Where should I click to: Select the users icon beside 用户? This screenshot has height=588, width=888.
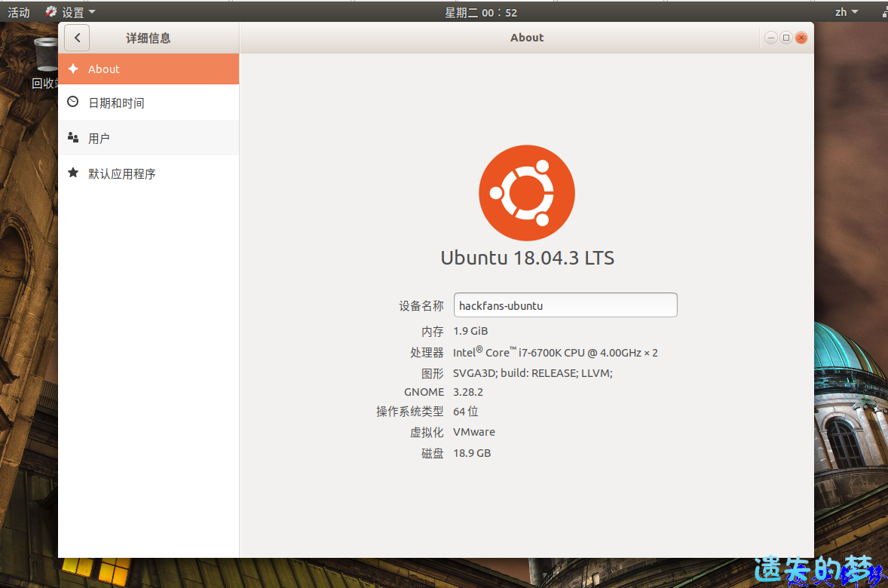click(x=73, y=137)
